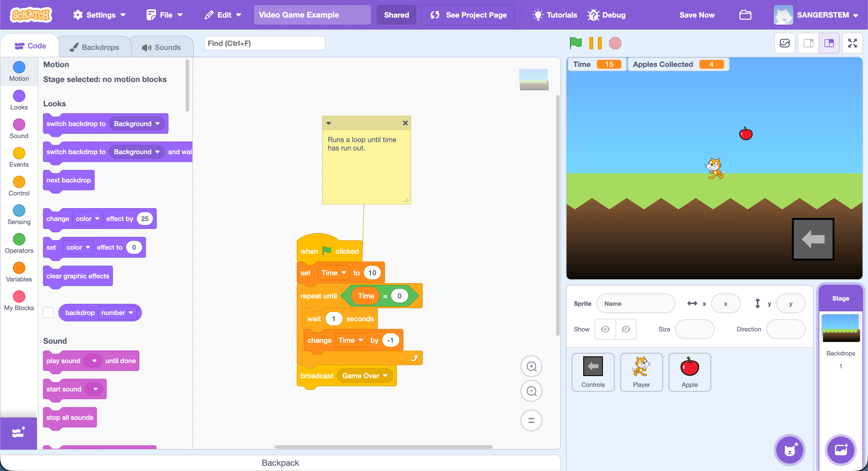Screen dimensions: 868x471
Task: Choose a new backdrop button
Action: [x=841, y=450]
